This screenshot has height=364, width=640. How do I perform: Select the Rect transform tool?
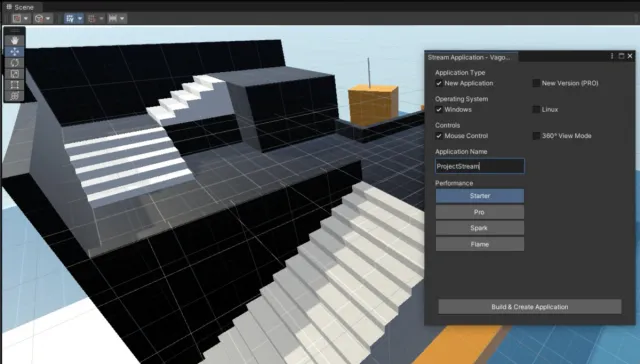(15, 85)
